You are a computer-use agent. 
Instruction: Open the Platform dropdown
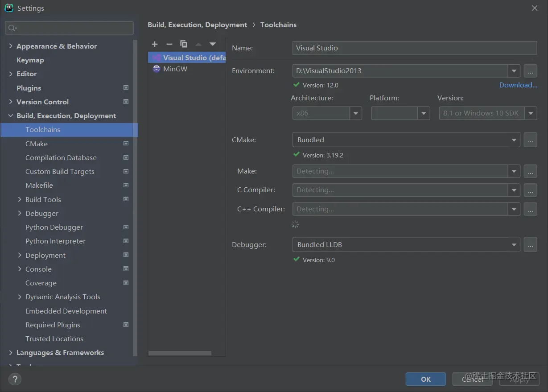(x=424, y=113)
